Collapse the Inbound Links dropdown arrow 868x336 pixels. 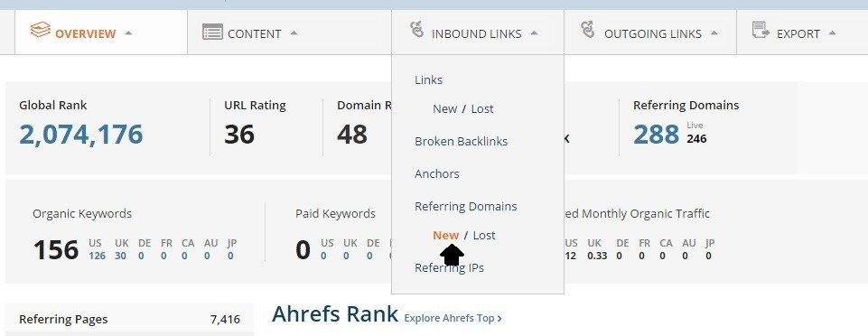click(534, 33)
